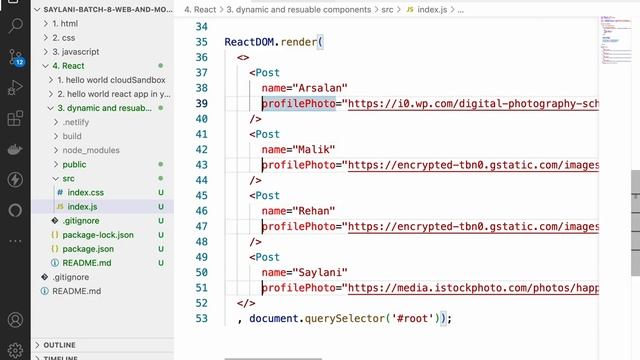Click name="Rehan" attribute

(x=298, y=211)
